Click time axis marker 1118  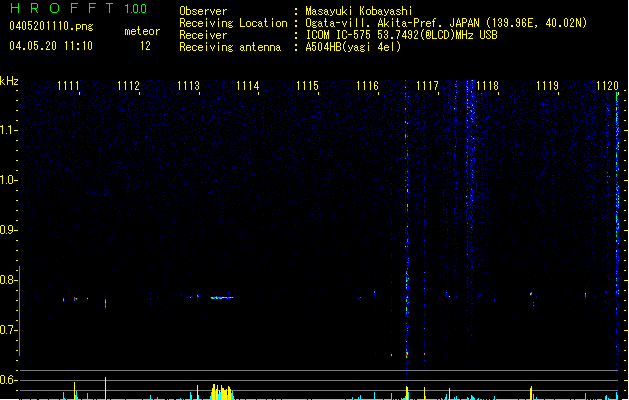[x=487, y=86]
